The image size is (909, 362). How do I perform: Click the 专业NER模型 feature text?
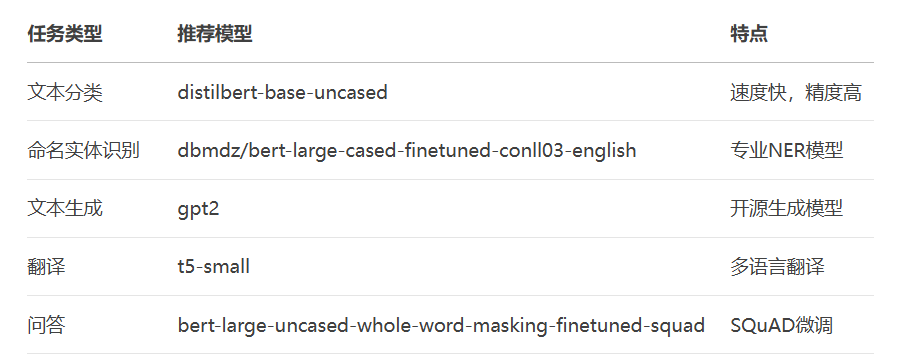(787, 150)
